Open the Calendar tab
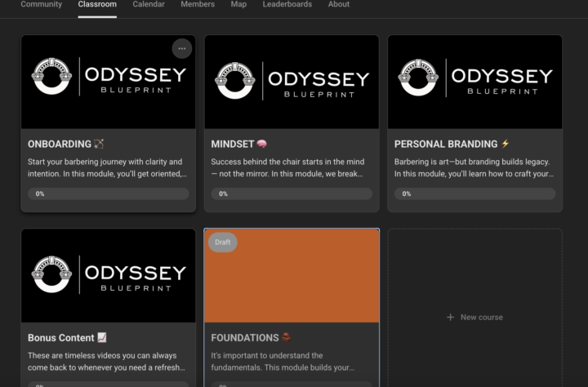Viewport: 588px width, 387px height. [149, 5]
